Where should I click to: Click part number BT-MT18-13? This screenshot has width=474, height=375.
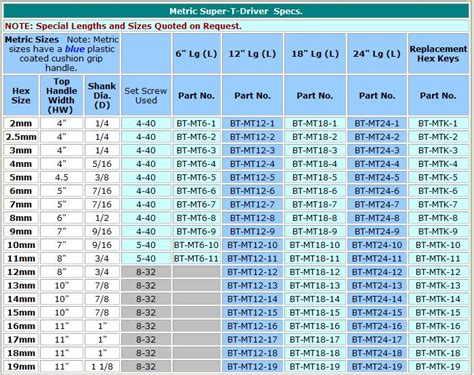tap(315, 286)
